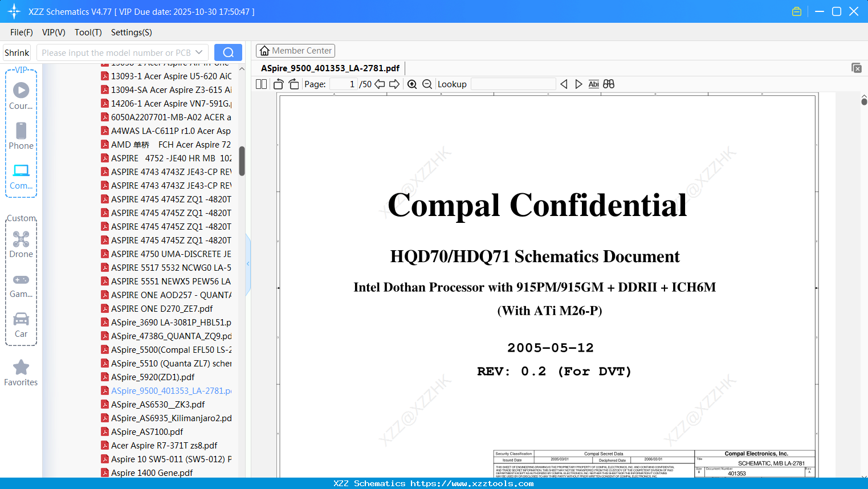Open the Phone category in sidebar
868x489 pixels.
(x=21, y=136)
